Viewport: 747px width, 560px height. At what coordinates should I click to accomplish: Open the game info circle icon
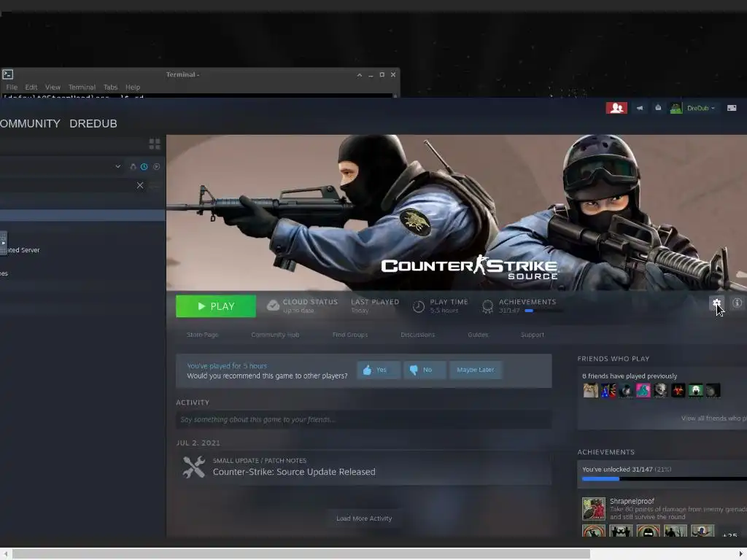click(x=737, y=303)
